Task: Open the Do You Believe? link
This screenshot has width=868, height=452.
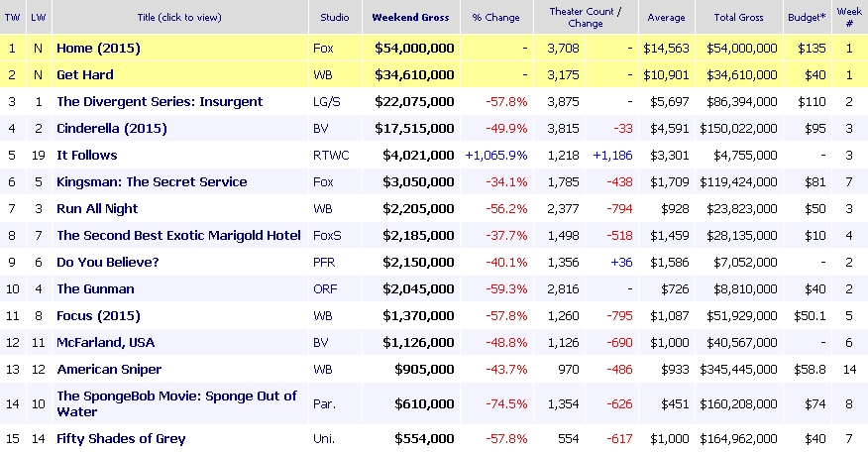Action: click(107, 262)
